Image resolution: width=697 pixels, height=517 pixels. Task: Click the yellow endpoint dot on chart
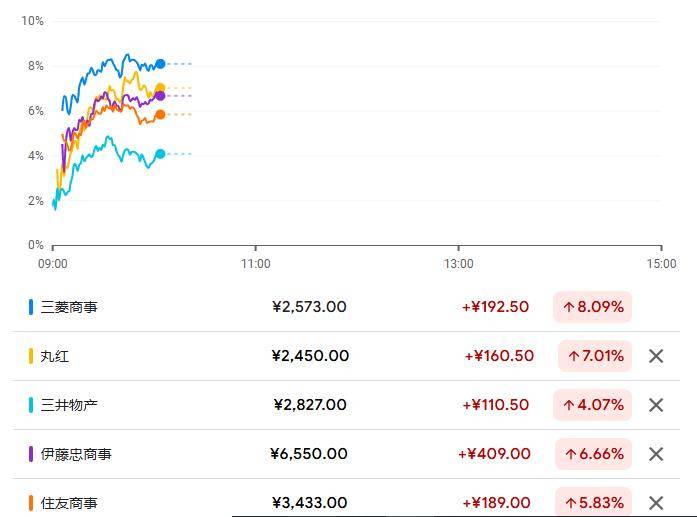pyautogui.click(x=160, y=88)
